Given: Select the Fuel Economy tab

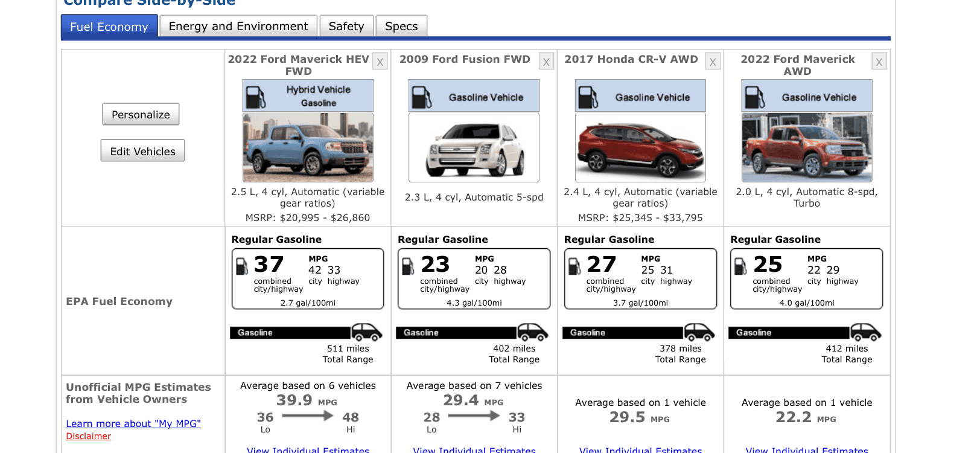Looking at the screenshot, I should [109, 27].
